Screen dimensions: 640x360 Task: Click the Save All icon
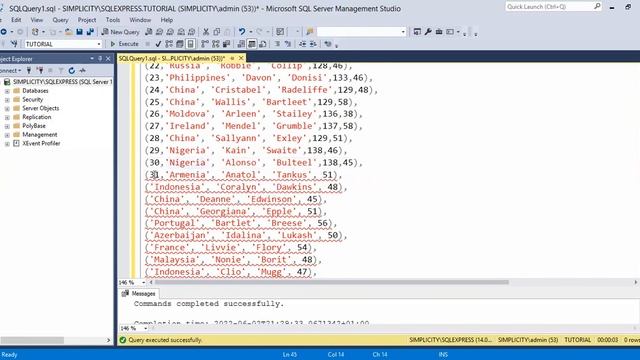(90, 31)
